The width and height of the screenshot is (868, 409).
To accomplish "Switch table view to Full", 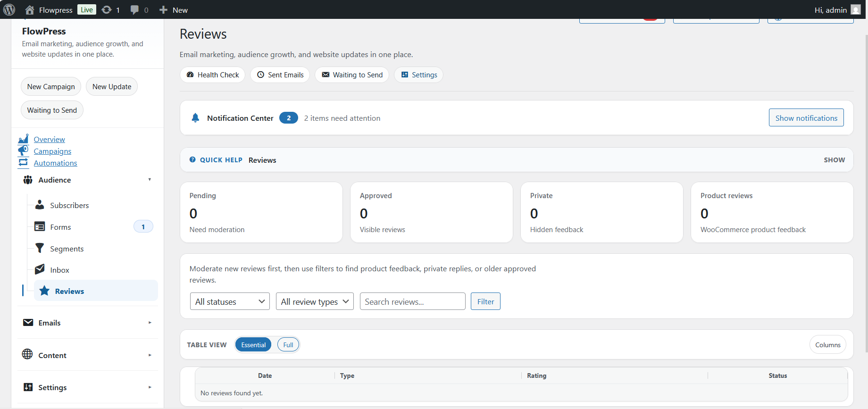I will pos(288,345).
